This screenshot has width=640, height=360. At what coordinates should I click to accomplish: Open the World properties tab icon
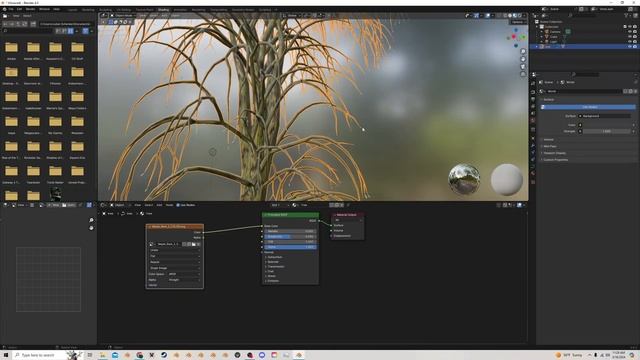[x=533, y=121]
